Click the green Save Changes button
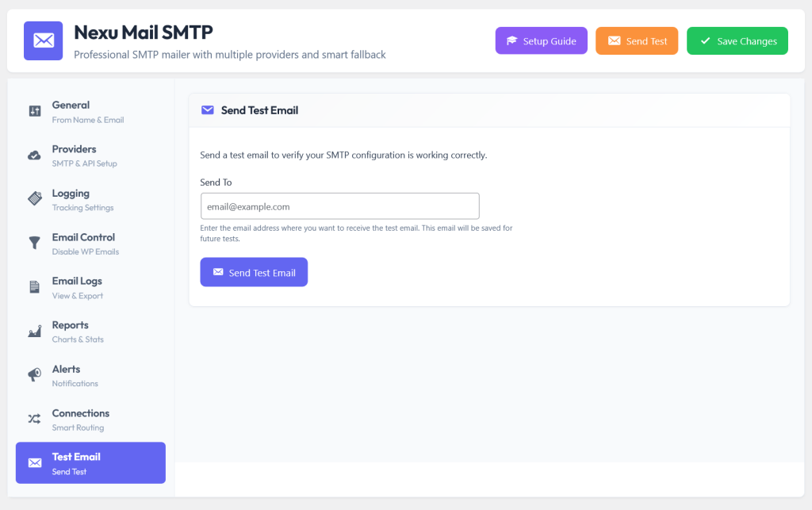 coord(737,41)
